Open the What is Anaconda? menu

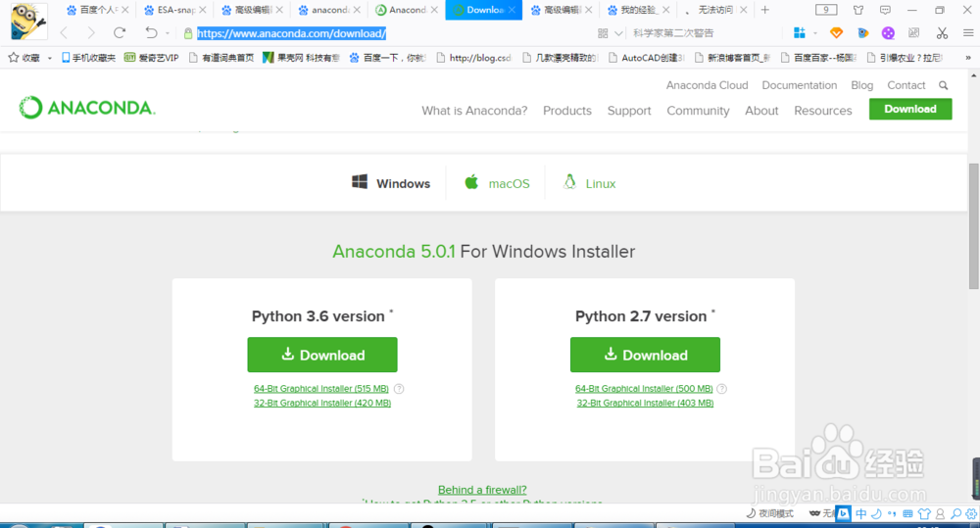coord(474,111)
